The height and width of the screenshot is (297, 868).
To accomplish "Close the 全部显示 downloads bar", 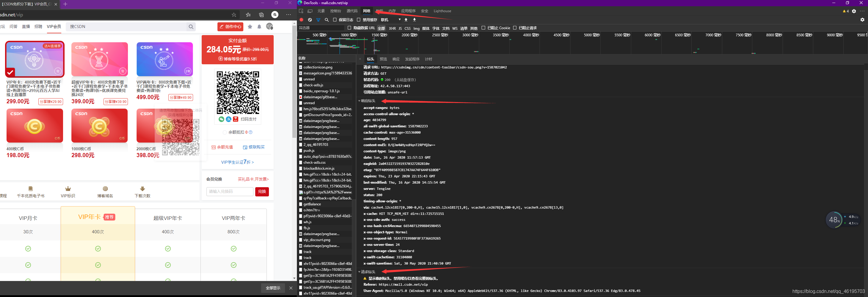I will [x=291, y=288].
